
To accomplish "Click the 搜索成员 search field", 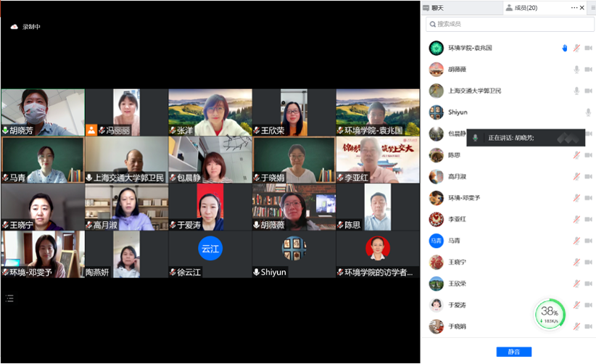I will pyautogui.click(x=508, y=24).
